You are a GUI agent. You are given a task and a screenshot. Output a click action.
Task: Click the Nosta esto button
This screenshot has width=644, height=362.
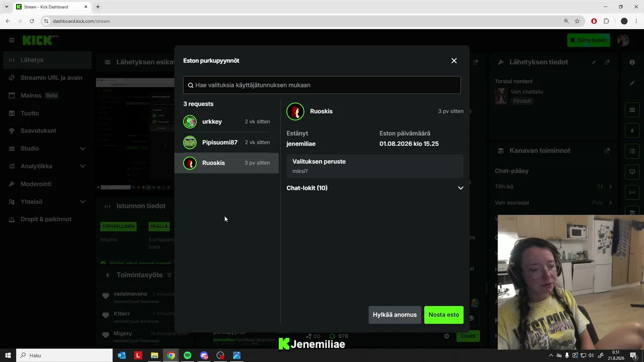tap(444, 315)
